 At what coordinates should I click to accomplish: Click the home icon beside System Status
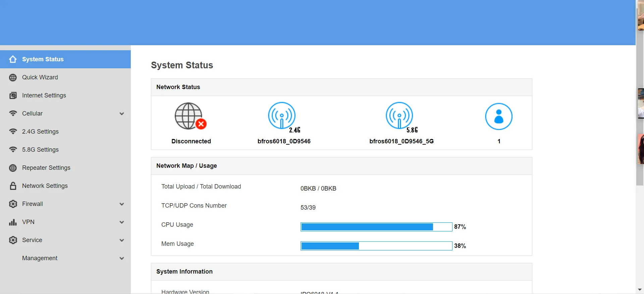[13, 59]
